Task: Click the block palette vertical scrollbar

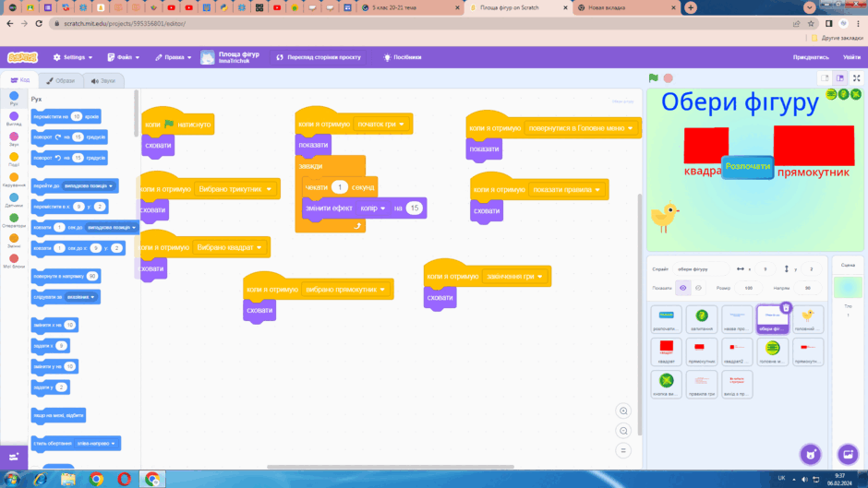Action: [136, 113]
